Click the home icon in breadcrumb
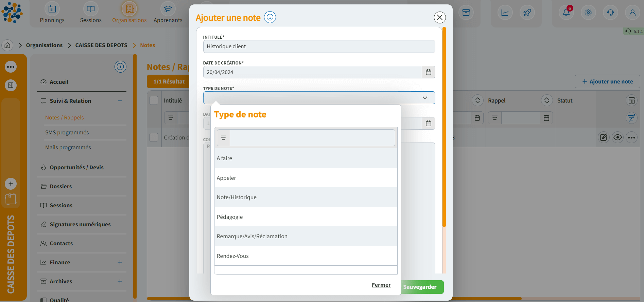This screenshot has height=302, width=644. (7, 45)
